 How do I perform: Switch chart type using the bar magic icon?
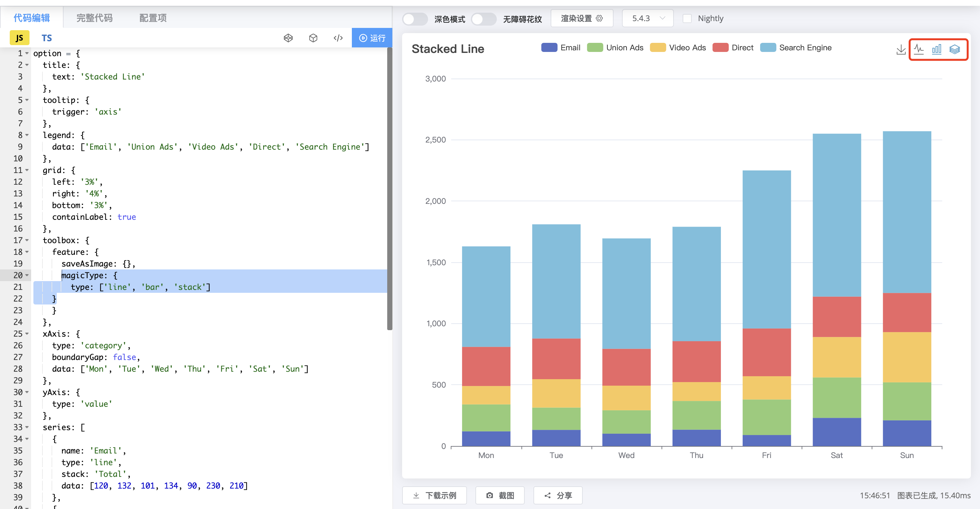click(937, 49)
